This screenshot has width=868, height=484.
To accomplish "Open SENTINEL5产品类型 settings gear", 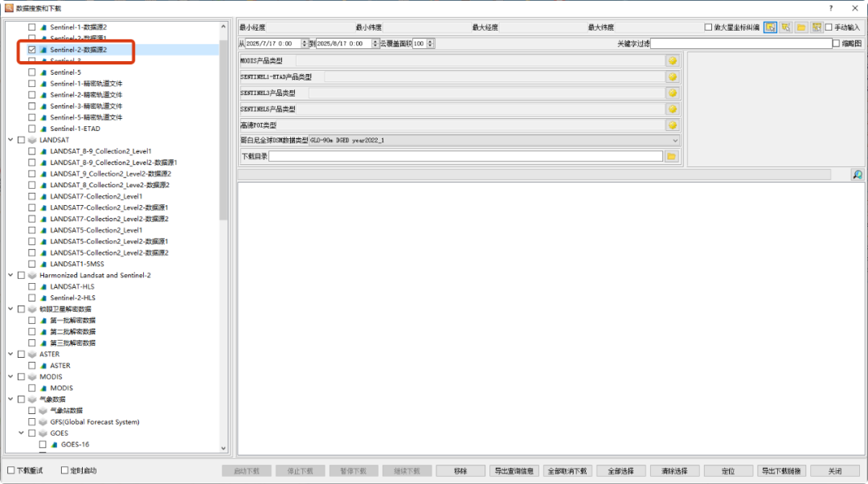I will pyautogui.click(x=673, y=109).
